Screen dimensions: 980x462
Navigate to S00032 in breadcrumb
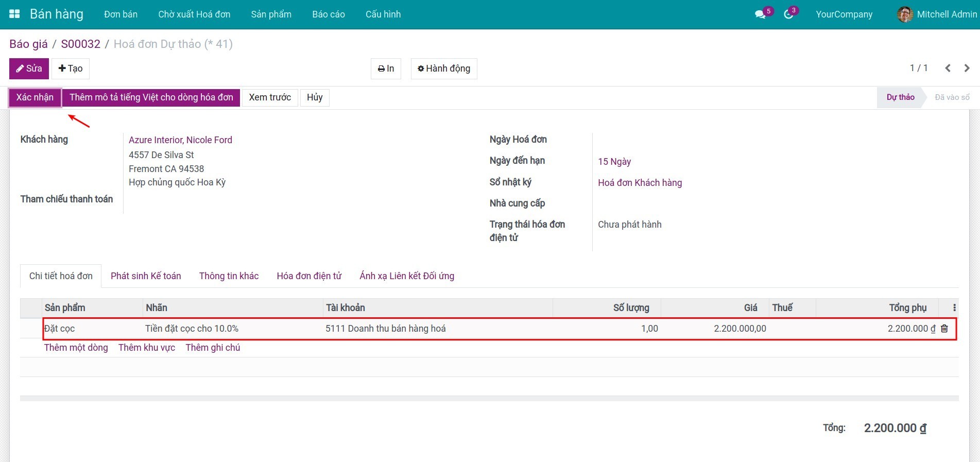point(80,44)
